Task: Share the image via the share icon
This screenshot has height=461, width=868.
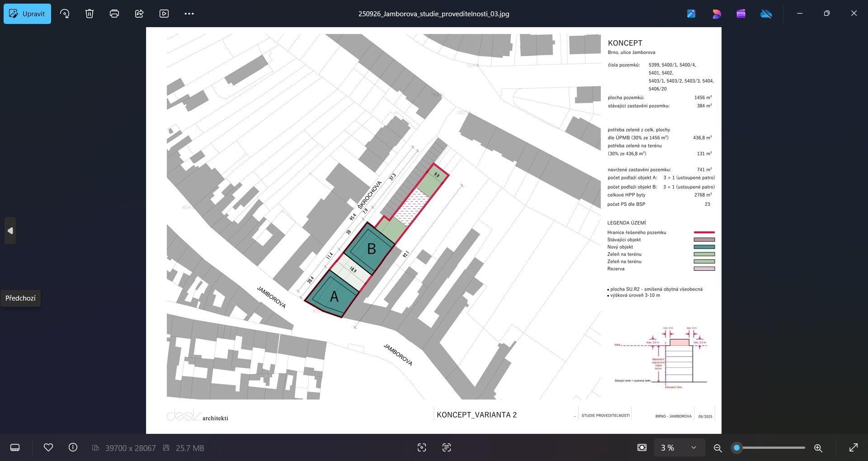Action: (x=139, y=14)
